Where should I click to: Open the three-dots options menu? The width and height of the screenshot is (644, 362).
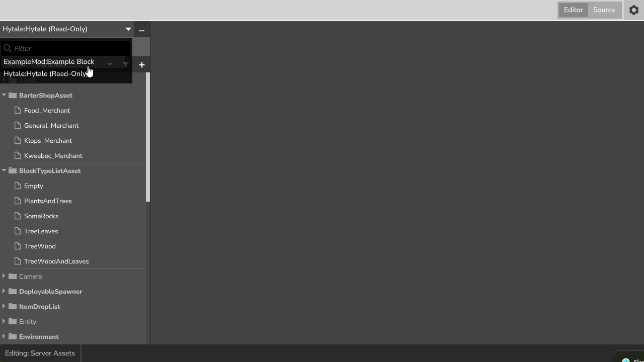[x=142, y=30]
